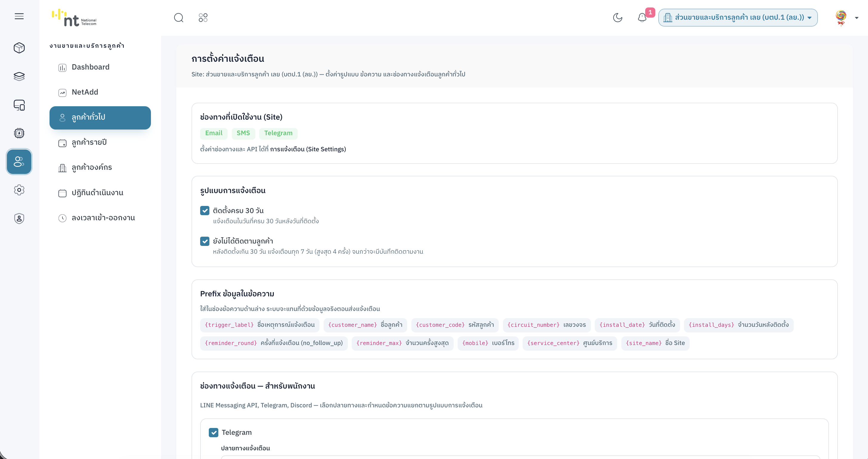Open the NetAdd menu item

pos(100,93)
